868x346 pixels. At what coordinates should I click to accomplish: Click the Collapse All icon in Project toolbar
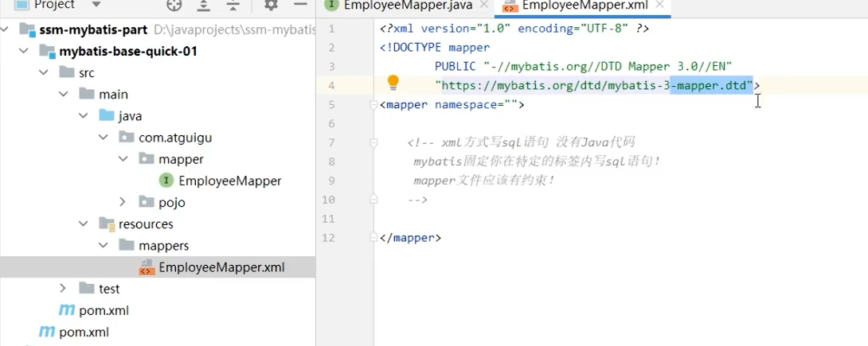(x=233, y=5)
